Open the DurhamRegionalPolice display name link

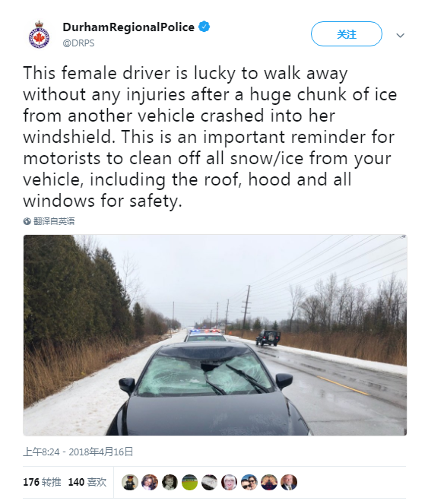click(x=128, y=27)
